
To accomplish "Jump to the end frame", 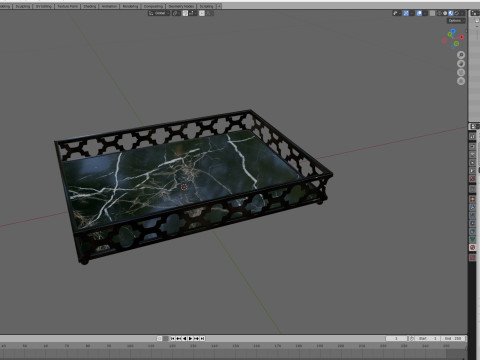I will [x=202, y=338].
